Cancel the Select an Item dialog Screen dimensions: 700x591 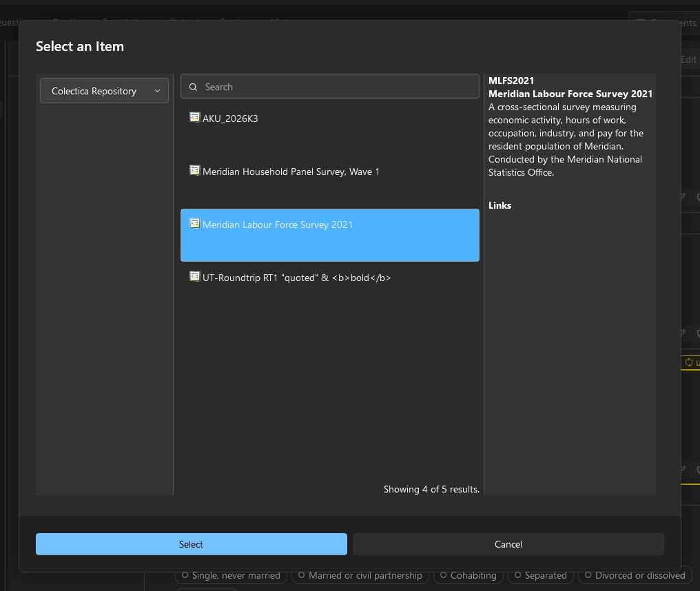[x=508, y=544]
